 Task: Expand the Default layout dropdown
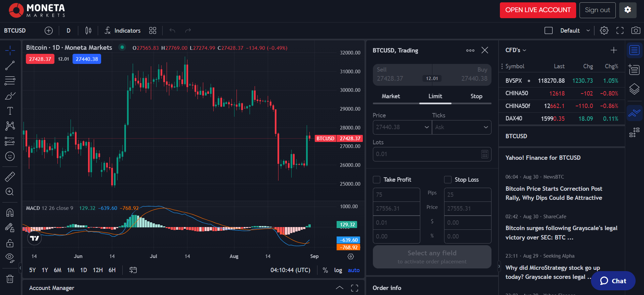(588, 31)
